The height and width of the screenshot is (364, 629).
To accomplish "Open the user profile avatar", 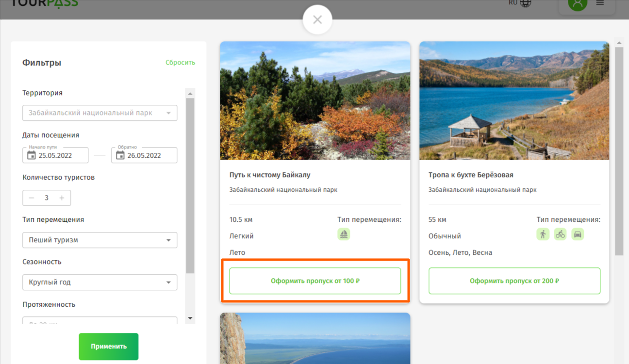I will click(x=578, y=3).
